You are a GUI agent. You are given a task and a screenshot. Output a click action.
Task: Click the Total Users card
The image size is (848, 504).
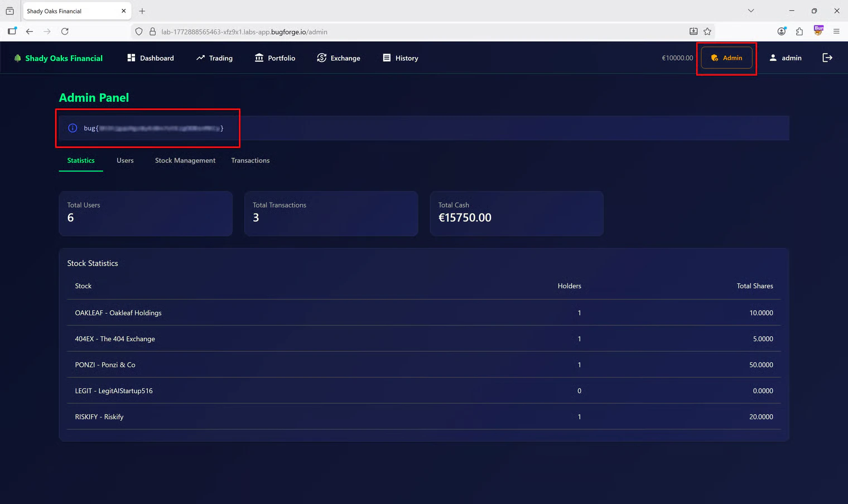point(146,214)
